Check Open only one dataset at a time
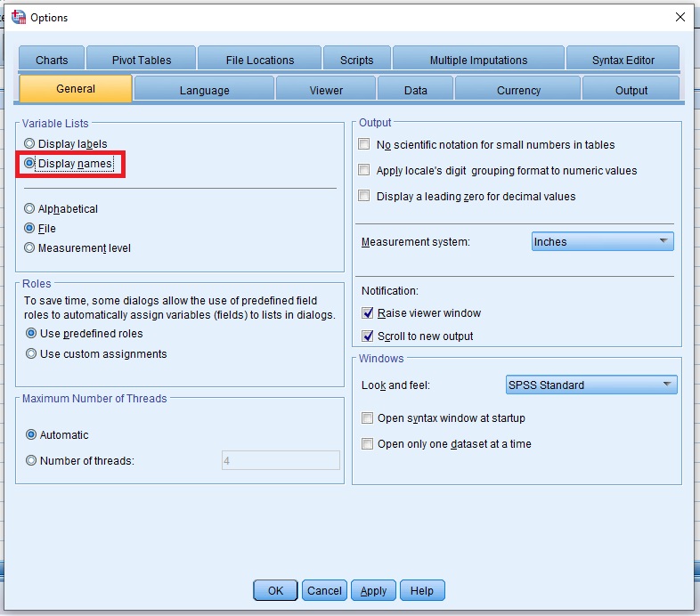This screenshot has width=700, height=616. (x=368, y=443)
